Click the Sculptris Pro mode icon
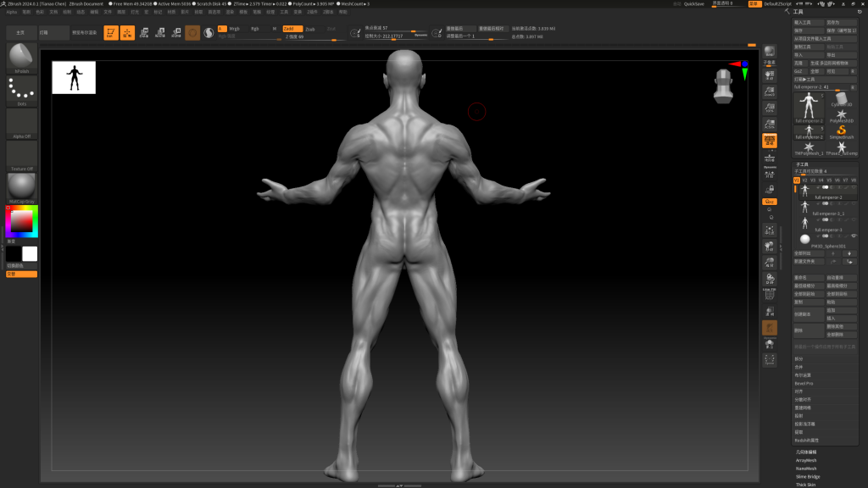 (209, 33)
